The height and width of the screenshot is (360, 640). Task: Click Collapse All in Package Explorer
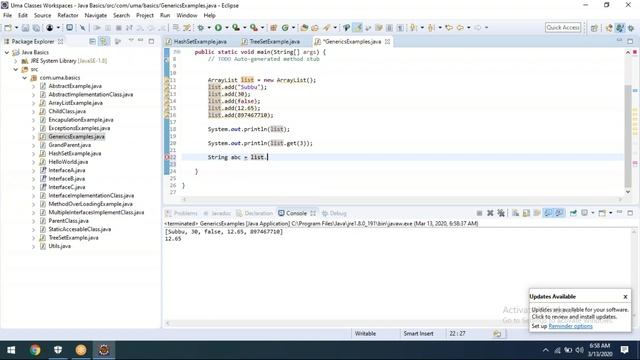click(x=93, y=41)
